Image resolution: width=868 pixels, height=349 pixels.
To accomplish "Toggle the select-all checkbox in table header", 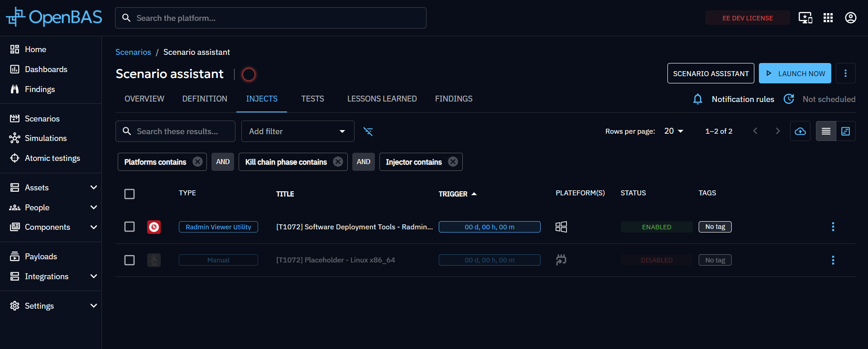I will pos(129,194).
